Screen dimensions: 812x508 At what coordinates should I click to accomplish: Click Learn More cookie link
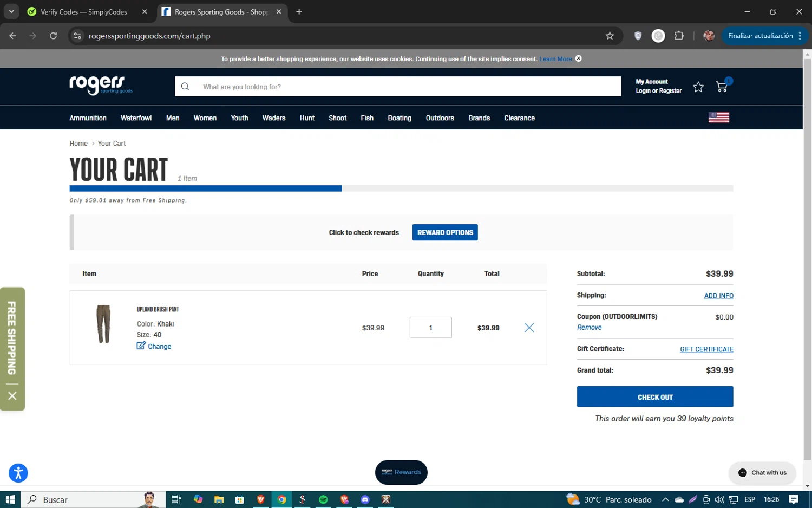[556, 59]
